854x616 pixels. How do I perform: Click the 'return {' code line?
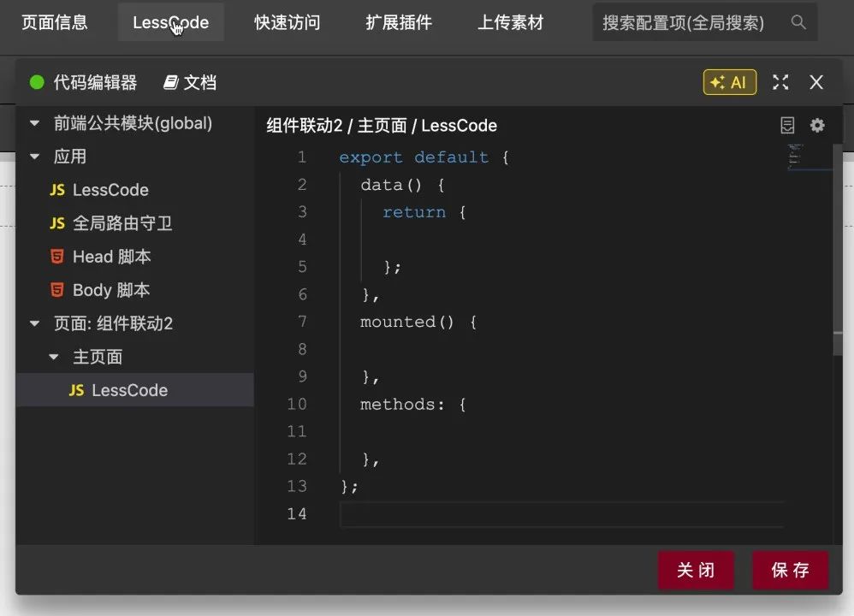coord(424,212)
